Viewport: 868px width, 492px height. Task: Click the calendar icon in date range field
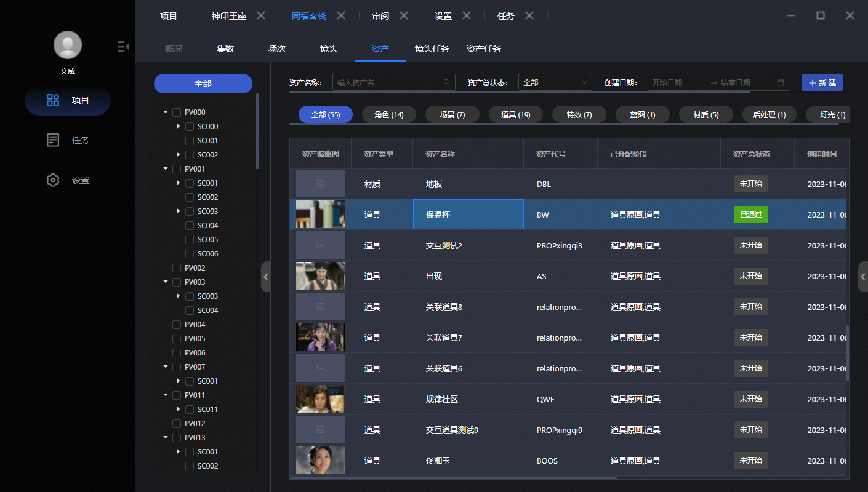point(781,82)
